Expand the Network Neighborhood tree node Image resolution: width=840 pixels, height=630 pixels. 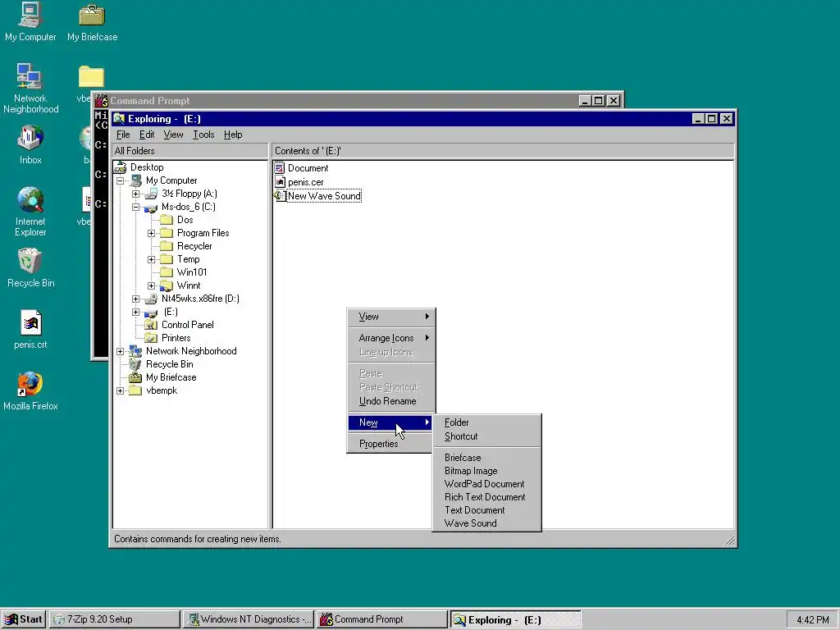[121, 352]
